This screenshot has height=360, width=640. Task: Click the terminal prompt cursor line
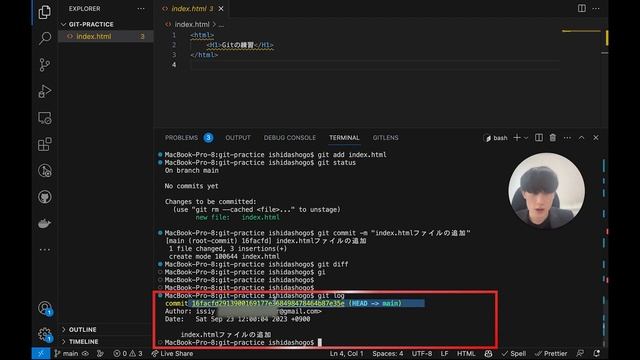click(243, 342)
